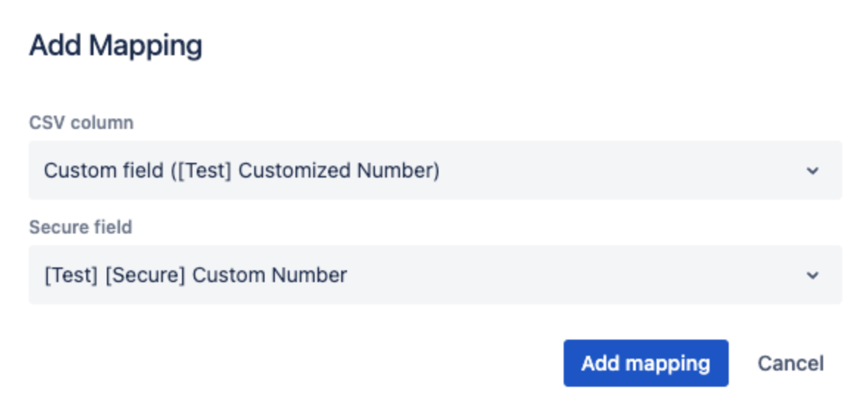
Task: Cancel the Add Mapping dialog
Action: (x=791, y=363)
